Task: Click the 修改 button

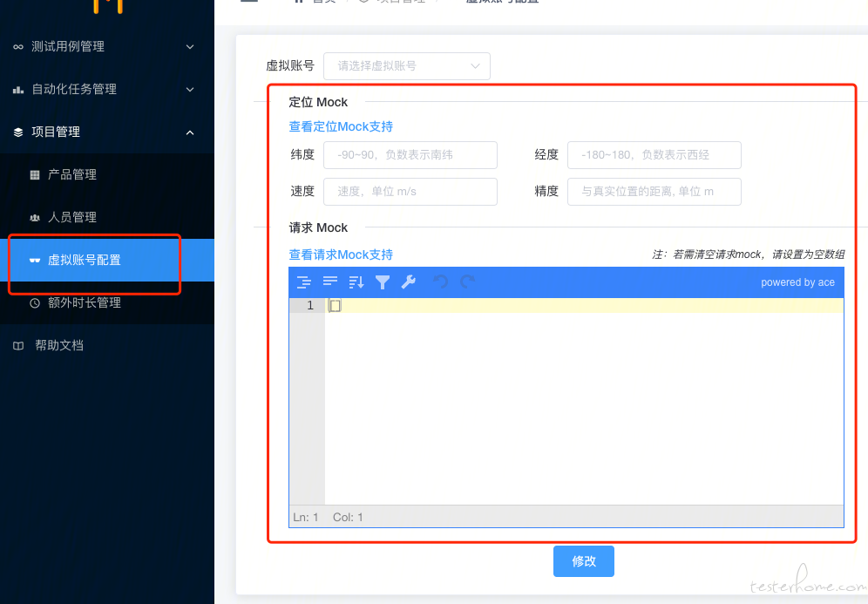Action: tap(584, 561)
